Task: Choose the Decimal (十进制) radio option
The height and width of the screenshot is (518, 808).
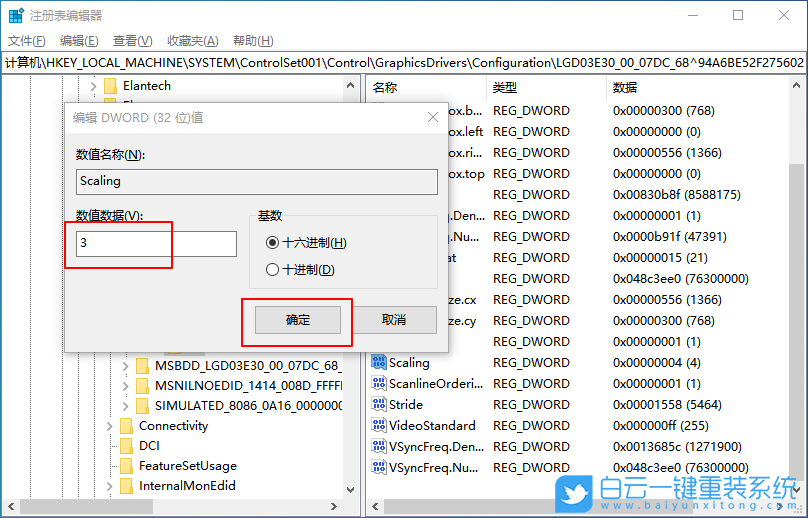Action: coord(272,270)
